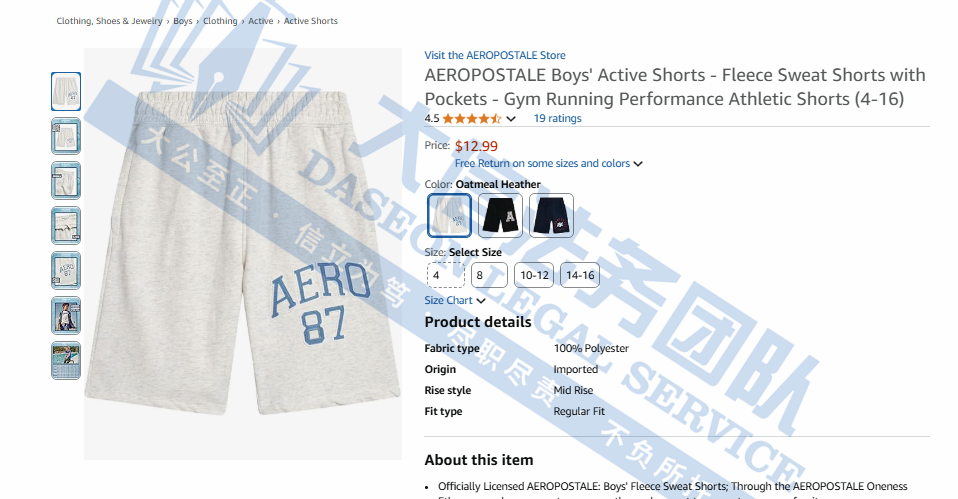
Task: Show the fourth thumbnail with waistband detail
Action: pos(66,226)
